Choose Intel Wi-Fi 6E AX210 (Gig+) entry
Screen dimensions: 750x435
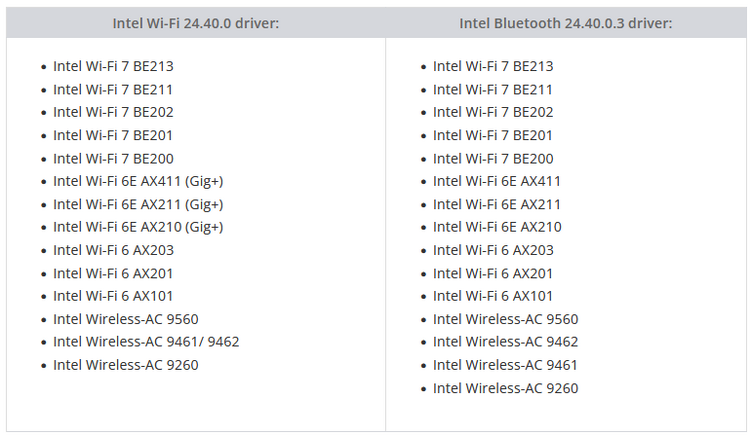point(138,227)
